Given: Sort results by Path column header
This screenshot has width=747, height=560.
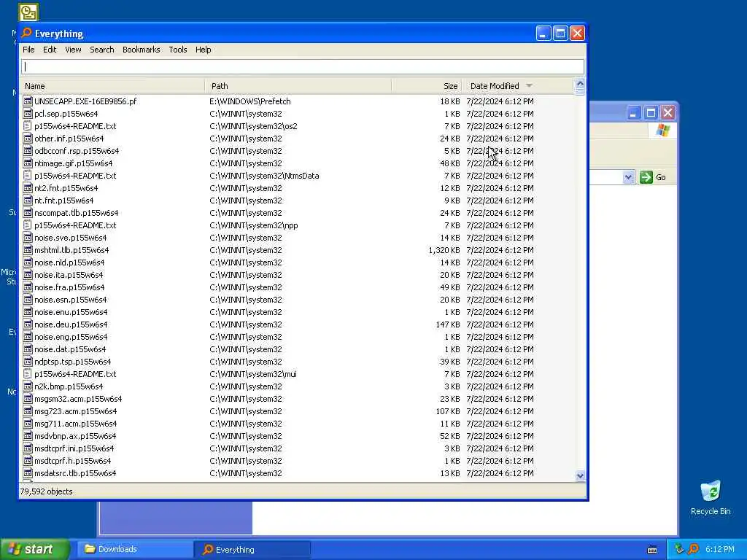Looking at the screenshot, I should 298,86.
